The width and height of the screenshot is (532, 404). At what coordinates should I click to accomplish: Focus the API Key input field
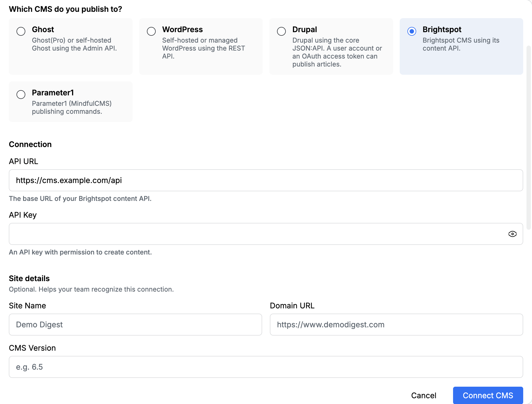point(266,234)
